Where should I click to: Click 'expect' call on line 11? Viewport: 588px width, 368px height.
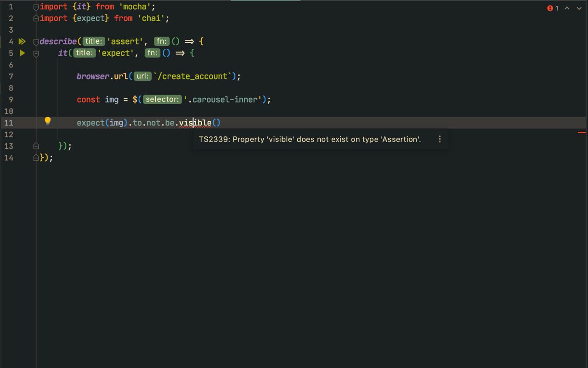point(91,123)
